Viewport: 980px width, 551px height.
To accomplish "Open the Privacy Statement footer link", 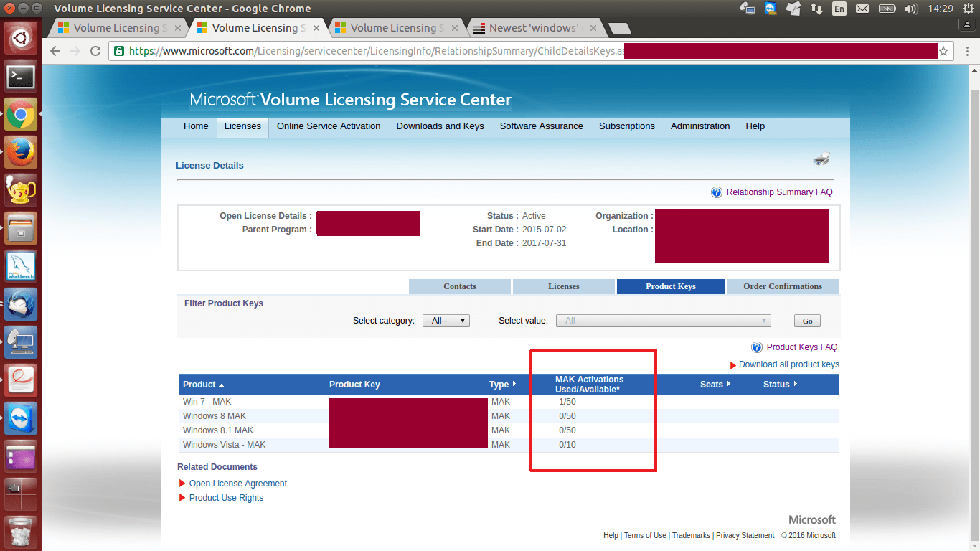I will [745, 535].
